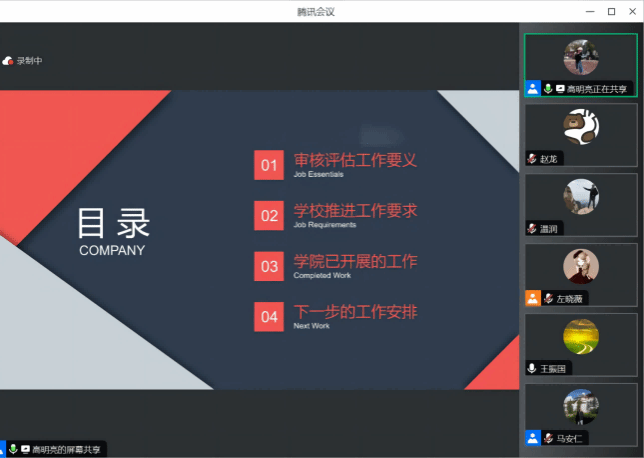Click the green microphone icon on 高明亮's tile
This screenshot has width=644, height=458.
pyautogui.click(x=547, y=88)
